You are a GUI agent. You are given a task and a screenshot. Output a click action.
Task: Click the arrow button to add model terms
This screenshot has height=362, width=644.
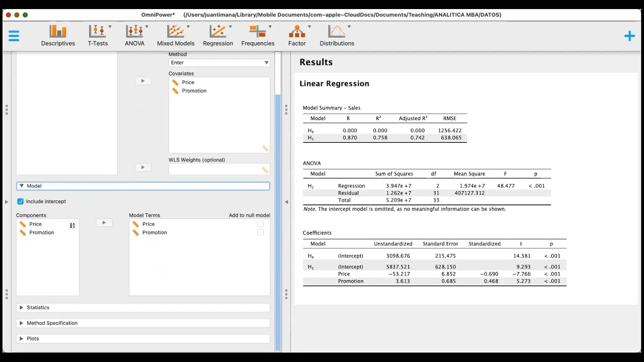coord(104,223)
